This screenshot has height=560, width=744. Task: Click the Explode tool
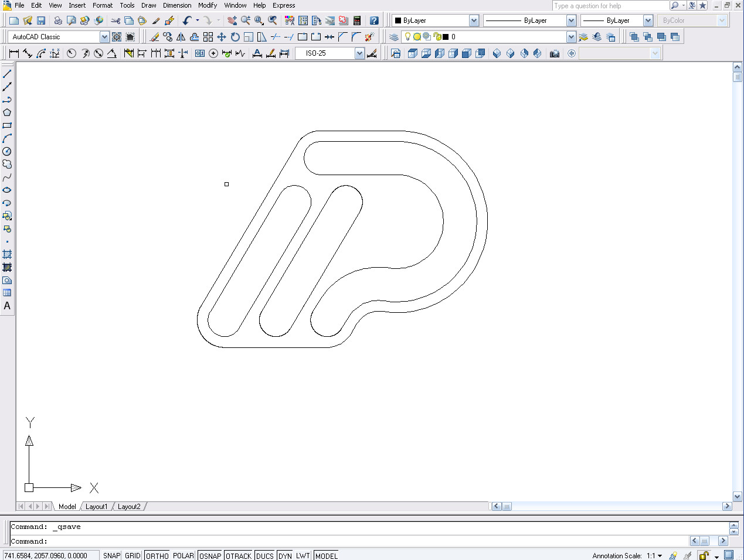tap(369, 37)
